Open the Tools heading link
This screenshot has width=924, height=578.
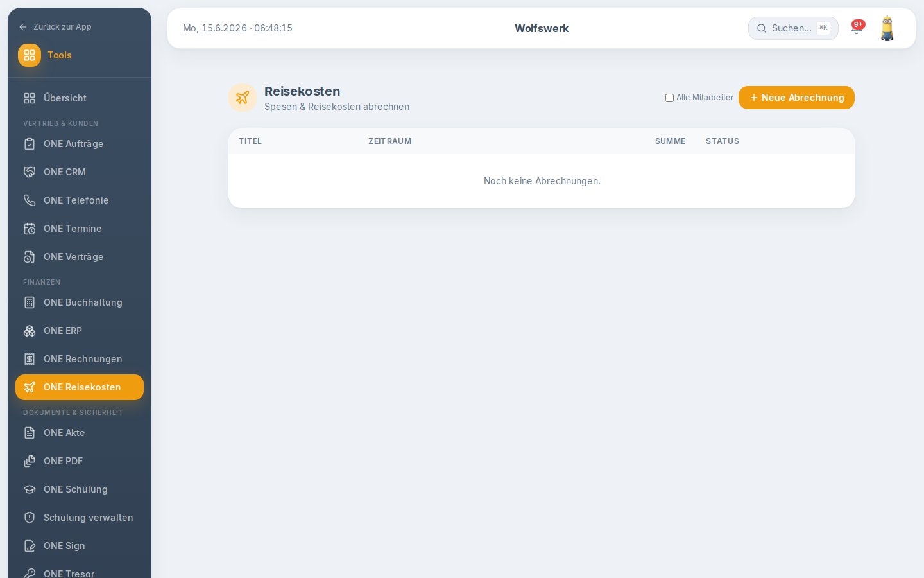point(60,55)
